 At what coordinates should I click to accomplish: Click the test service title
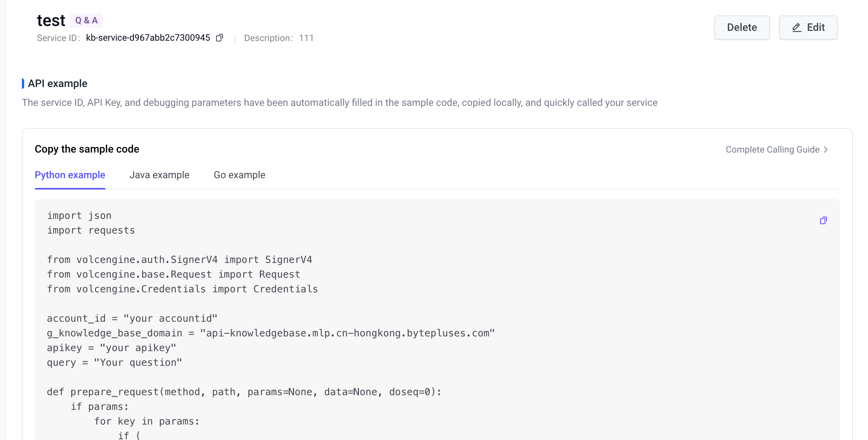pyautogui.click(x=51, y=20)
